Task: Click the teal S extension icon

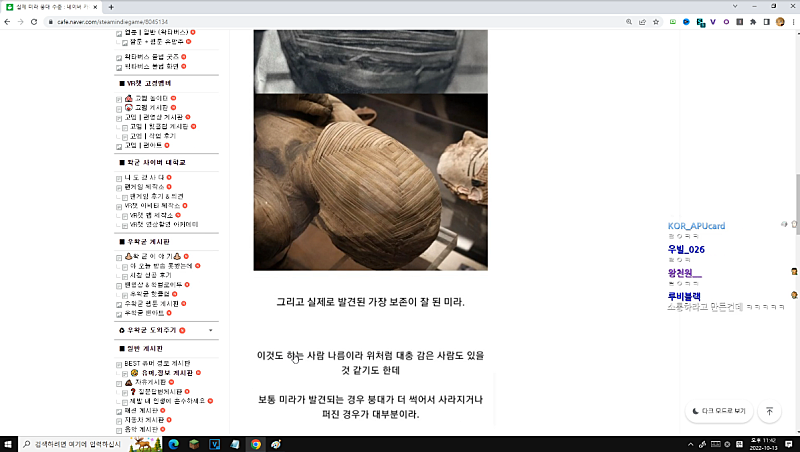Action: coord(700,22)
